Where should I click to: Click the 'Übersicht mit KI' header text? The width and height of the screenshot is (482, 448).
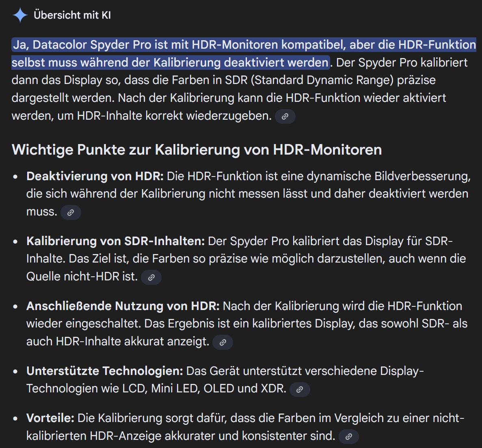(x=72, y=15)
